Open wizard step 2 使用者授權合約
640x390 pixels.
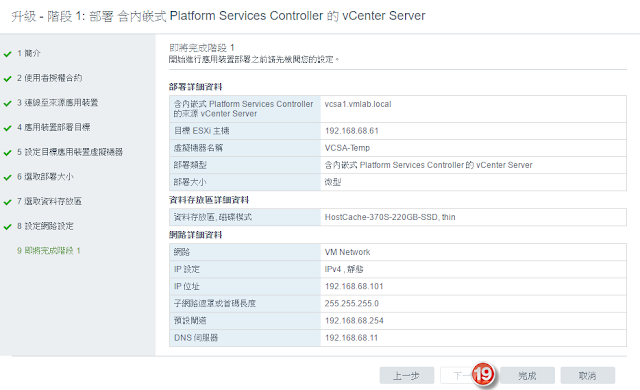(x=49, y=78)
